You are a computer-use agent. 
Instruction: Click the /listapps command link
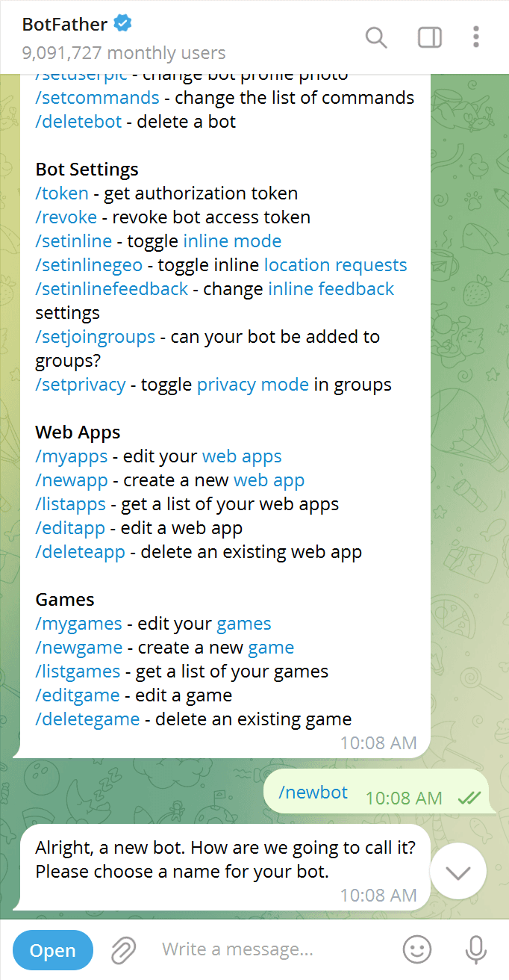71,504
